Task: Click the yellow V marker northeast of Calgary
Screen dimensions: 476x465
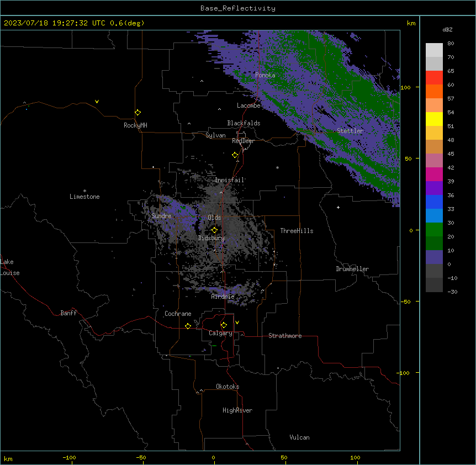Action: pyautogui.click(x=237, y=323)
